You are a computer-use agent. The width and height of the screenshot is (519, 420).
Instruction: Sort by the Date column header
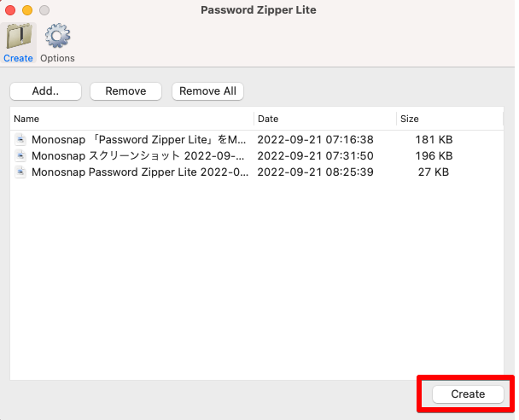tap(325, 119)
